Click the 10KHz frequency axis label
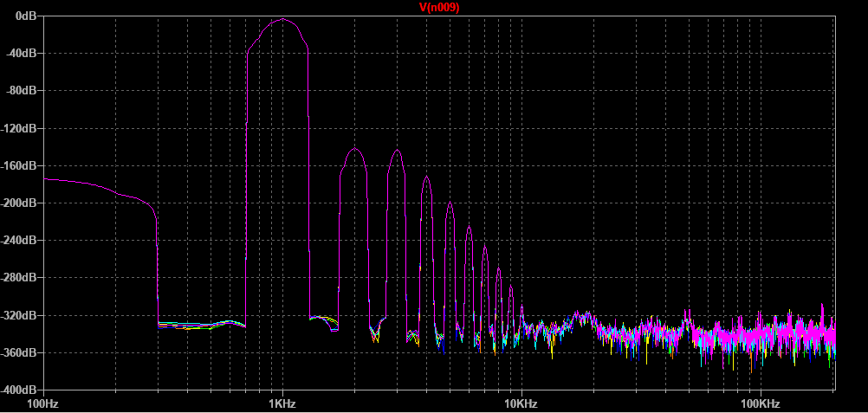 (521, 403)
